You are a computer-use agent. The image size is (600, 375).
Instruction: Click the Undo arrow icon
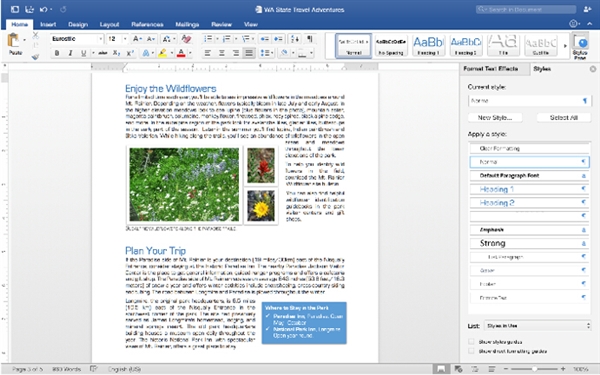(x=44, y=9)
